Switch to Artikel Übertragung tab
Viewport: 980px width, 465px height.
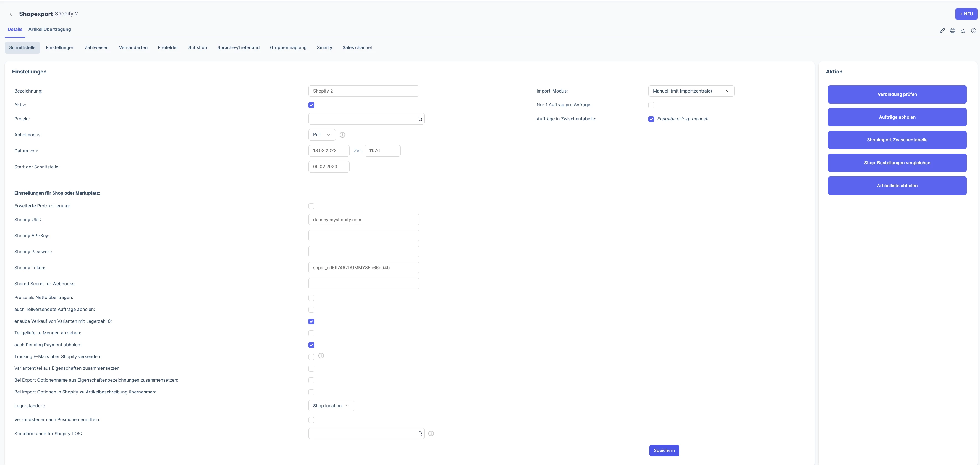coord(49,30)
